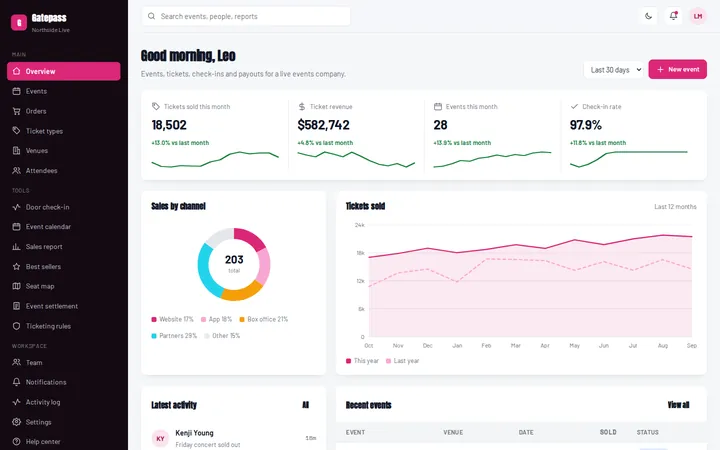Click the Settings gear icon
Screen dimensions: 720x450
click(17, 422)
